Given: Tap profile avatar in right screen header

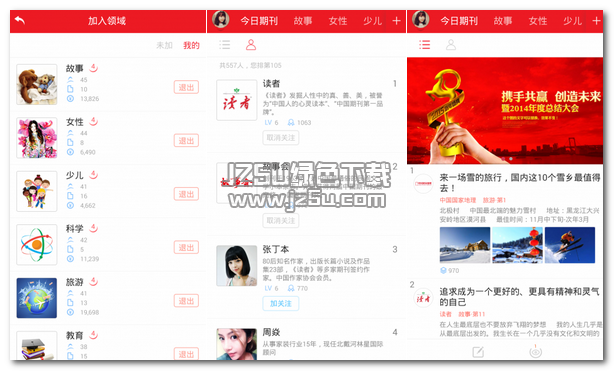Looking at the screenshot, I should tap(421, 20).
